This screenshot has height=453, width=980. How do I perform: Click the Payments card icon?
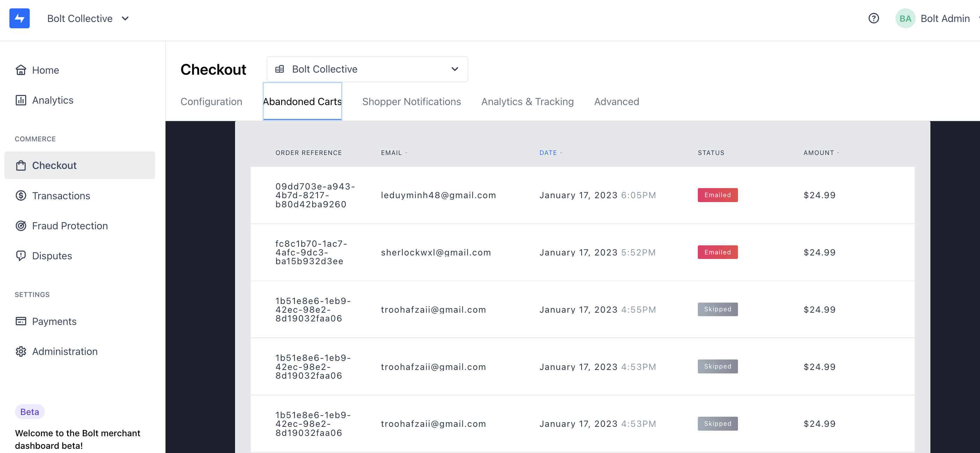[x=21, y=321]
